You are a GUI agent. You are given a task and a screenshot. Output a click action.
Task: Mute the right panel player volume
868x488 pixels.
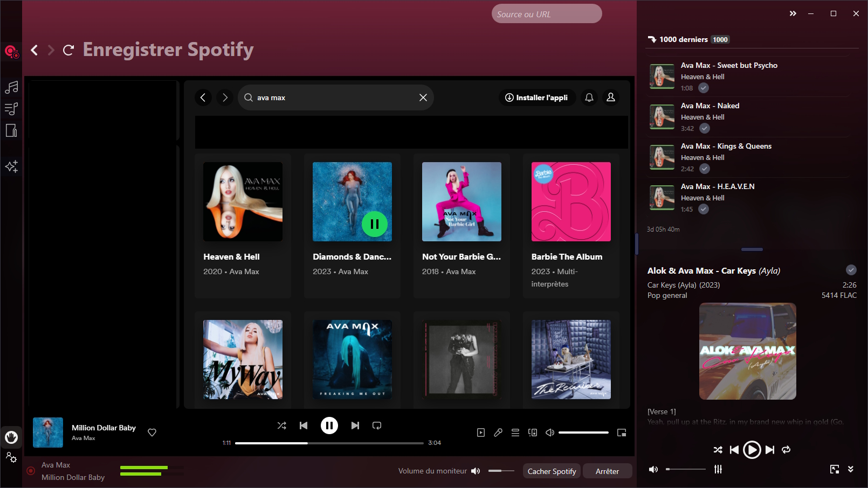[653, 469]
